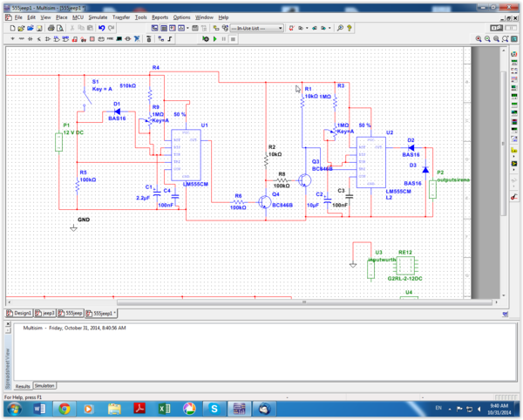This screenshot has height=420, width=523.
Task: Click the Open file folder icon
Action: pos(21,29)
